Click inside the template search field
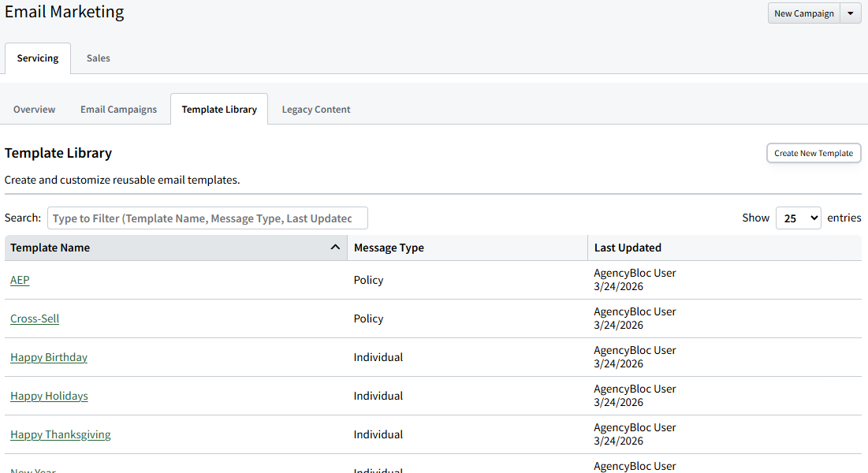Image resolution: width=868 pixels, height=473 pixels. pyautogui.click(x=207, y=218)
